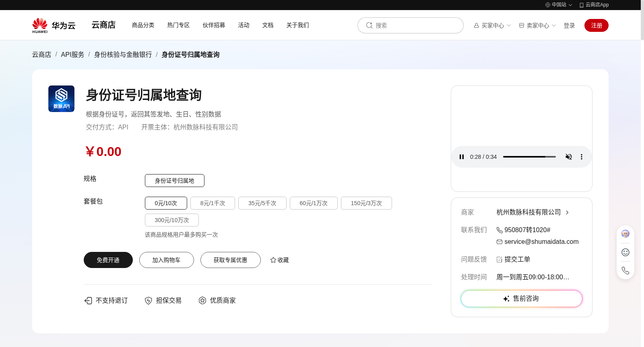Select the 300元/10万次 package
The height and width of the screenshot is (347, 644).
point(172,220)
